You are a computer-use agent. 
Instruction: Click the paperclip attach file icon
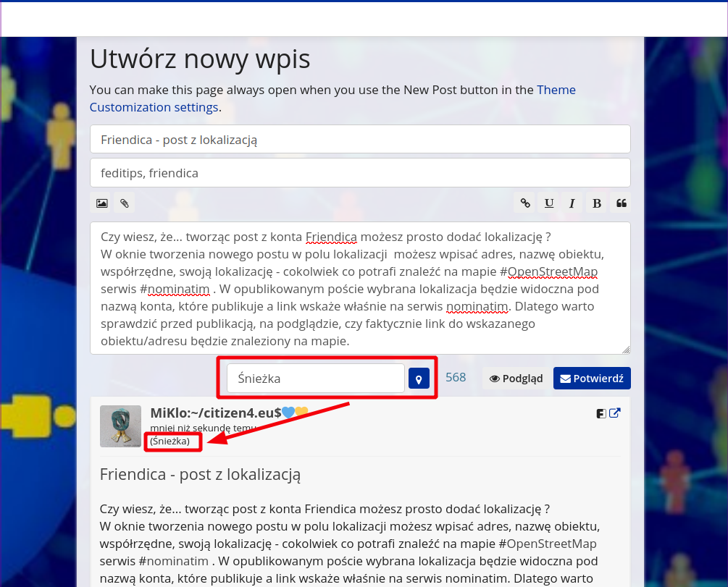point(125,203)
